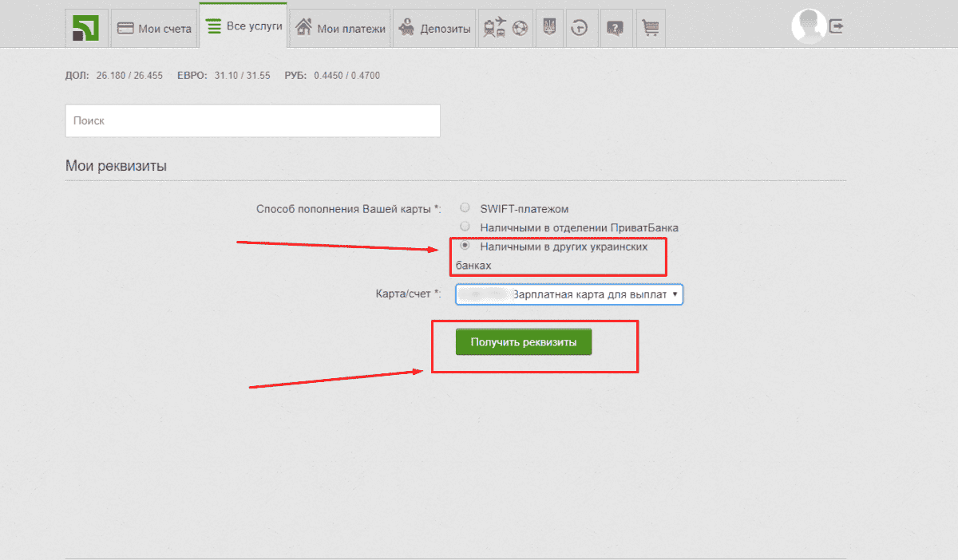
Task: Click the PrivatBank green logo icon
Action: click(x=85, y=28)
